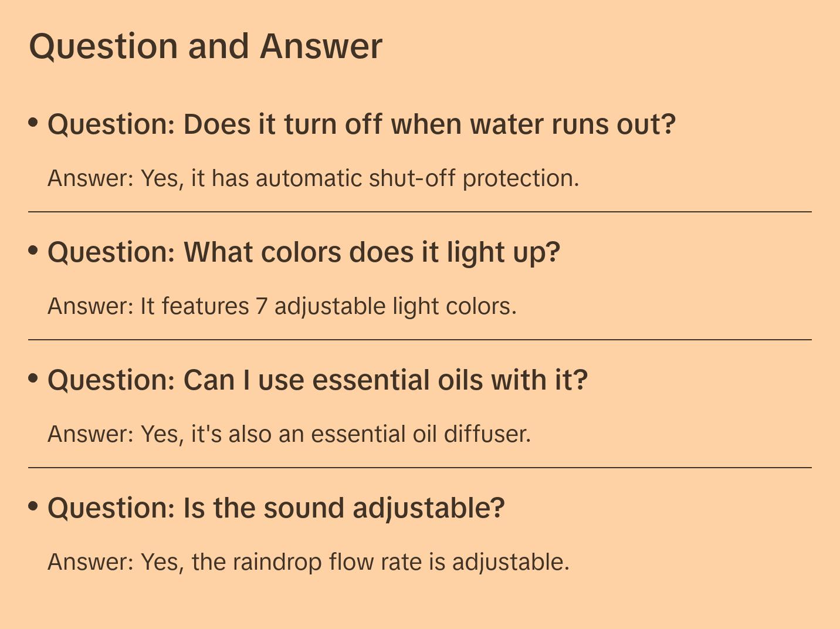840x629 pixels.
Task: Click the bullet beside the essential oils question
Action: tap(33, 378)
